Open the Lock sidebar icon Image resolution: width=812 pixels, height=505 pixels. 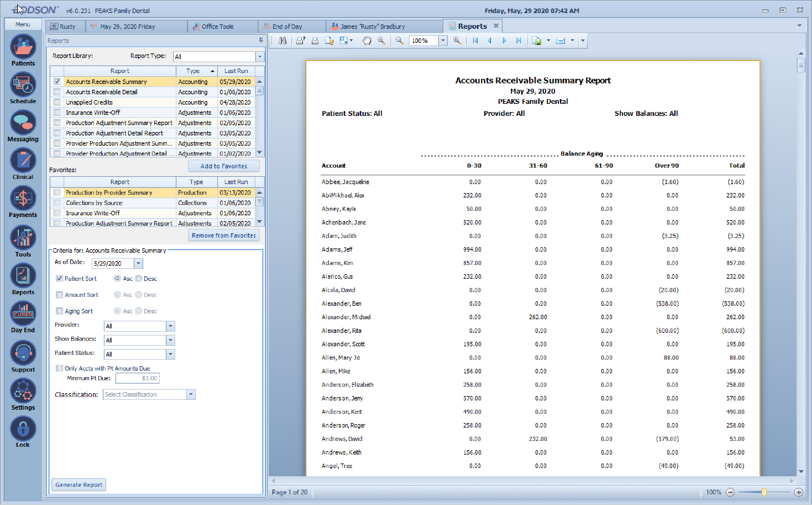[23, 429]
